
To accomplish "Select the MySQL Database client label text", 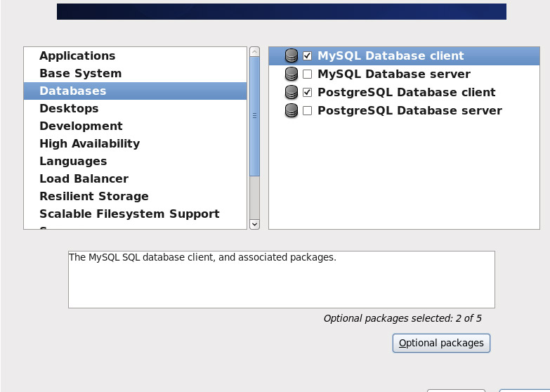I will pos(391,55).
